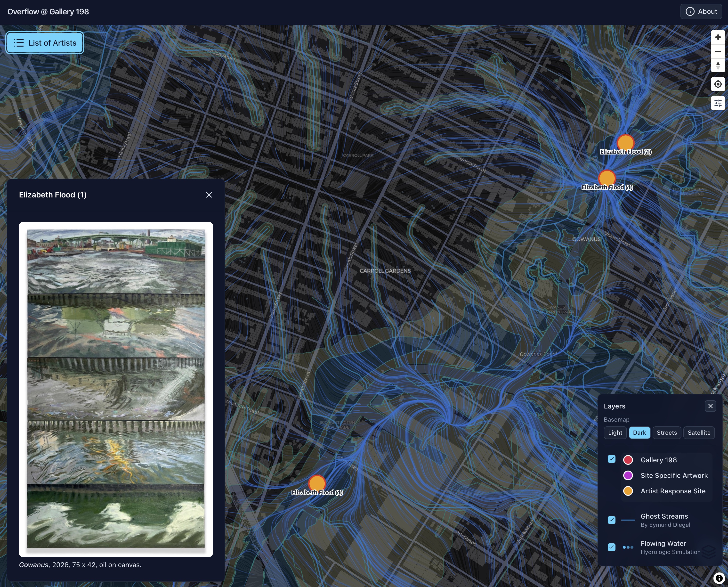Disable the Flowing Water layer checkbox
This screenshot has height=587, width=728.
611,547
